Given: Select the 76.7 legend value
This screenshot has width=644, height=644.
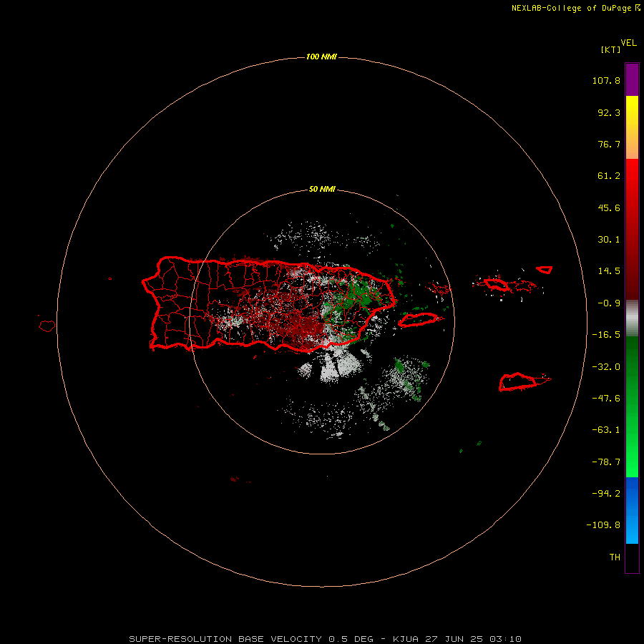Looking at the screenshot, I should point(609,144).
